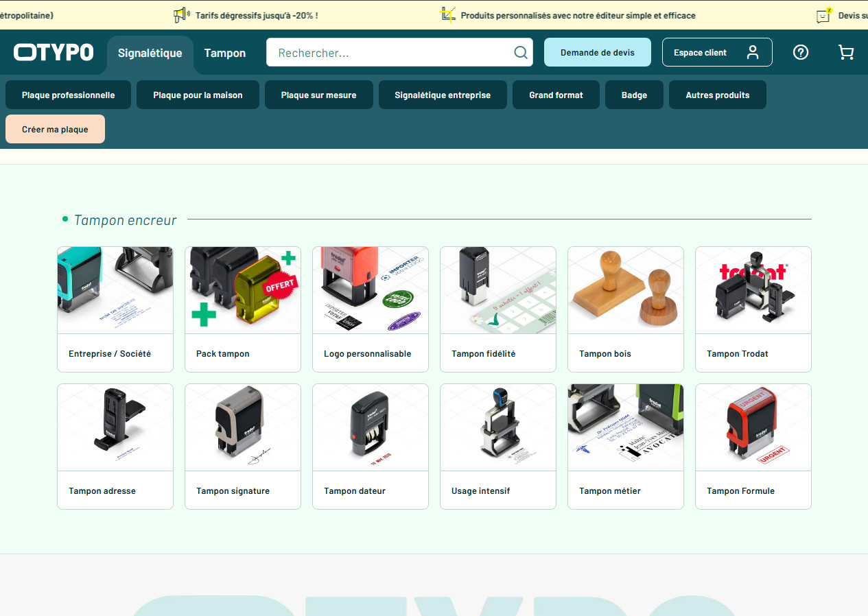Select the Tampon dateur category card
868x616 pixels.
(370, 447)
